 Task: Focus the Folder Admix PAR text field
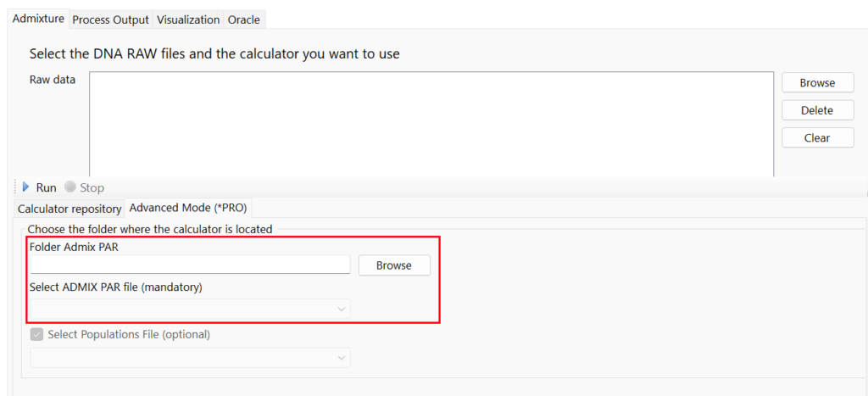[190, 265]
